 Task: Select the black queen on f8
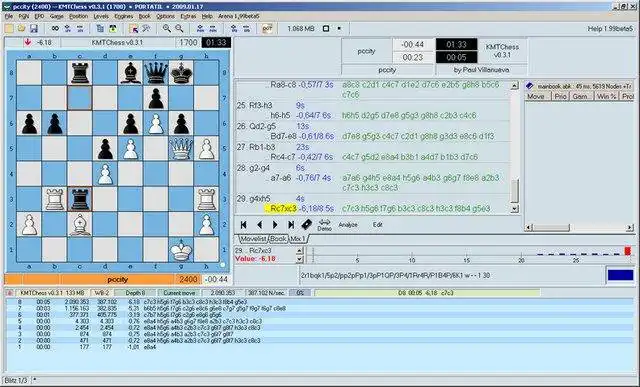click(156, 73)
